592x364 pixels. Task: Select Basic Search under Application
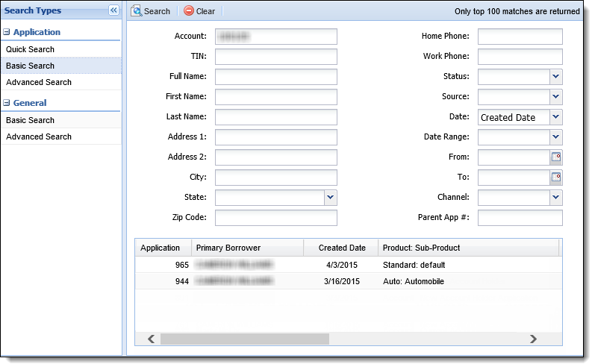(61, 66)
